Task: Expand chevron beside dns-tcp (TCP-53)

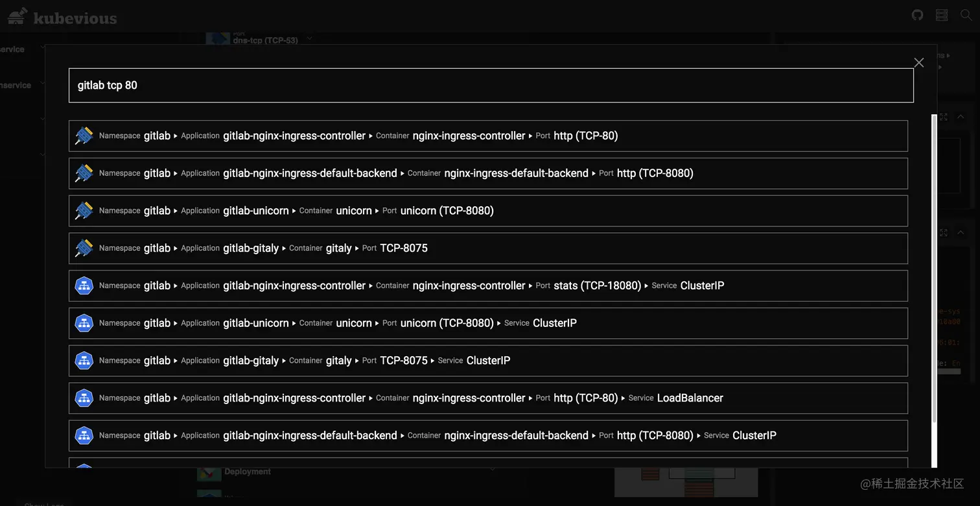Action: tap(310, 38)
